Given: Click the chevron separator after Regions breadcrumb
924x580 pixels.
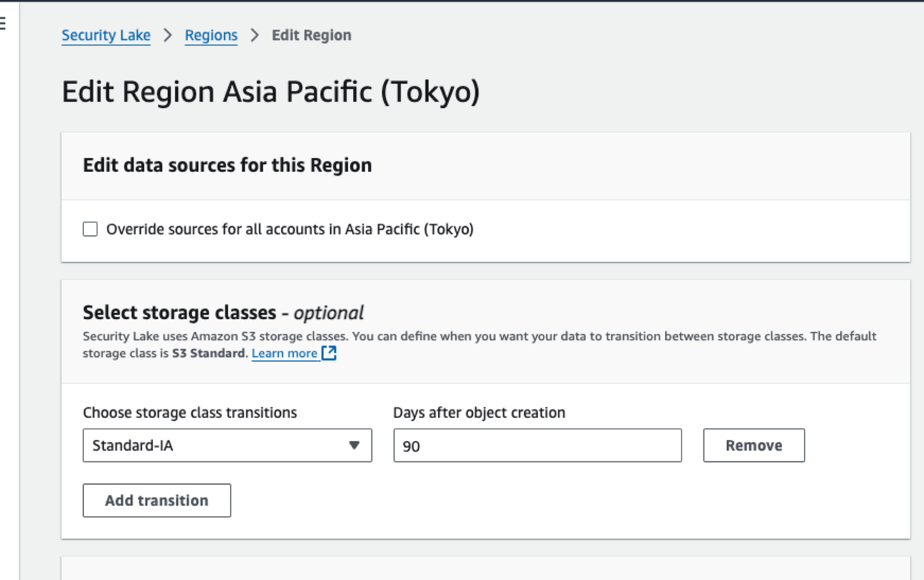Looking at the screenshot, I should click(x=255, y=36).
